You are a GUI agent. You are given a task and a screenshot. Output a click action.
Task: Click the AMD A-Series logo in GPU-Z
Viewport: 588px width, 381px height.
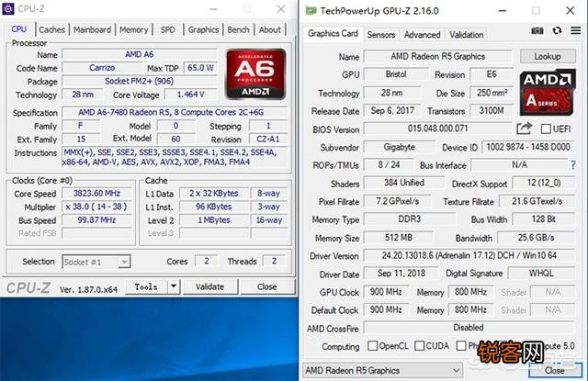click(x=548, y=92)
